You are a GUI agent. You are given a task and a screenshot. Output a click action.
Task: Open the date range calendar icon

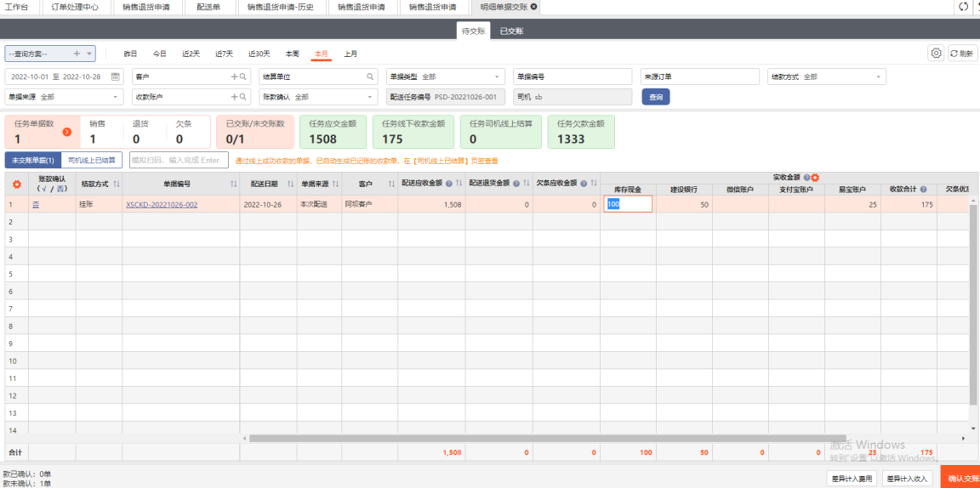[x=116, y=77]
